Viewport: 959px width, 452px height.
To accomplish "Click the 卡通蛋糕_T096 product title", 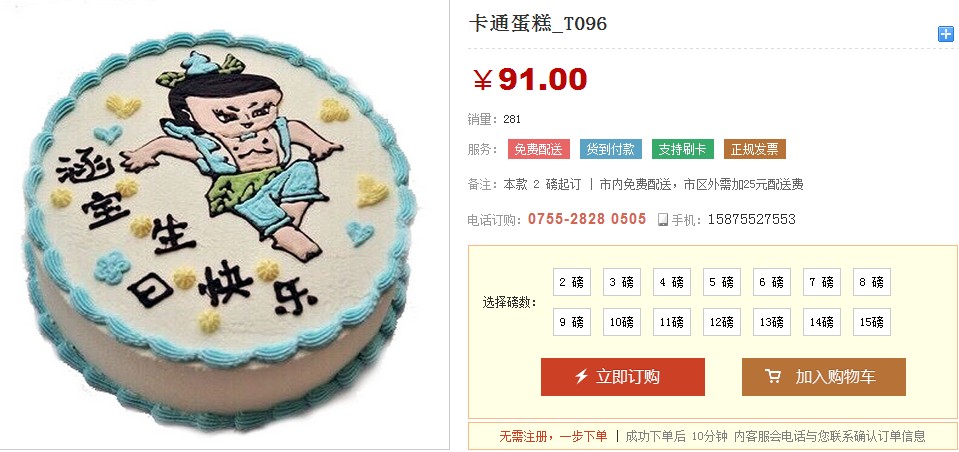I will pos(538,24).
